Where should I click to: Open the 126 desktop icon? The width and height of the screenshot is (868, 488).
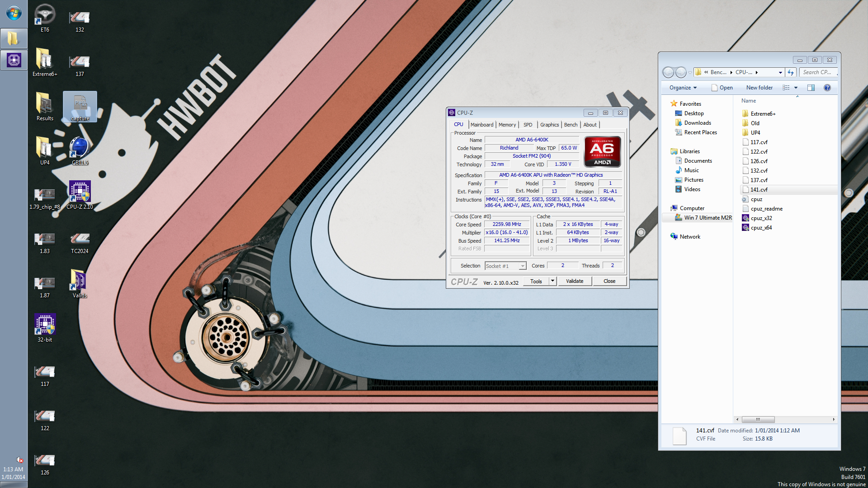[x=45, y=465]
